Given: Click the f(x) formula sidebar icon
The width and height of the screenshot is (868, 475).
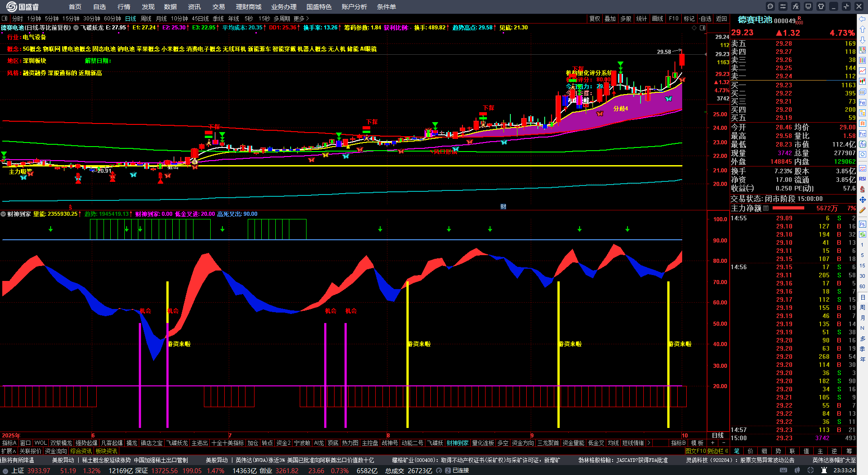Looking at the screenshot, I should pos(863,144).
